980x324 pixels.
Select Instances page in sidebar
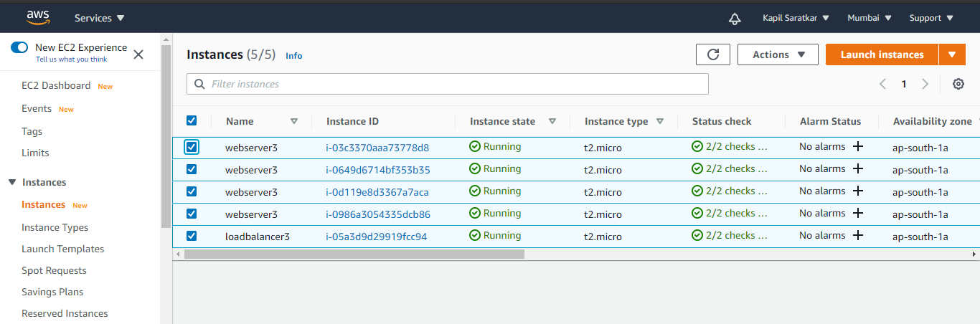(x=44, y=204)
